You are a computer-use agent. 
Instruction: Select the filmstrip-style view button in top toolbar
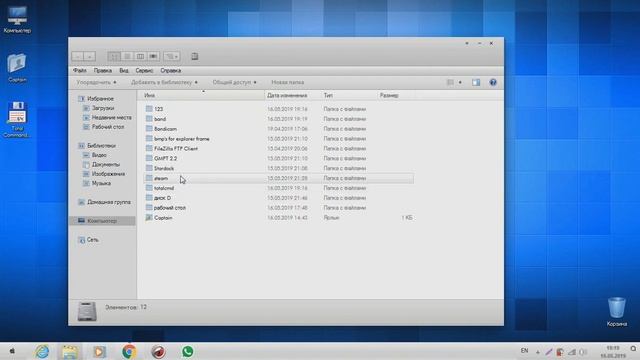(153, 56)
